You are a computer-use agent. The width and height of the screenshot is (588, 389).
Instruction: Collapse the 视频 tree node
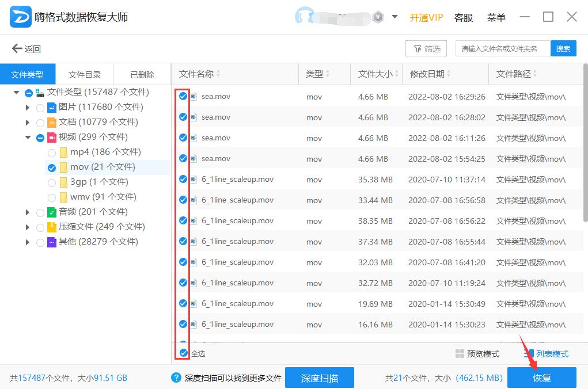coord(28,137)
